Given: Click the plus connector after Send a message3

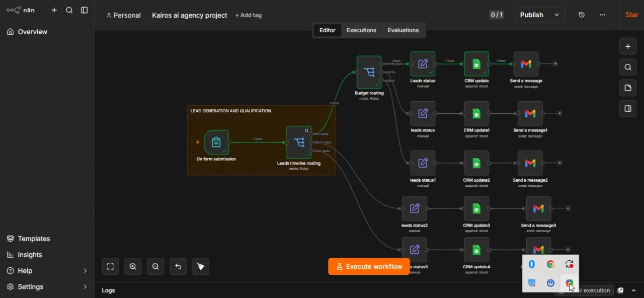Looking at the screenshot, I should [568, 208].
